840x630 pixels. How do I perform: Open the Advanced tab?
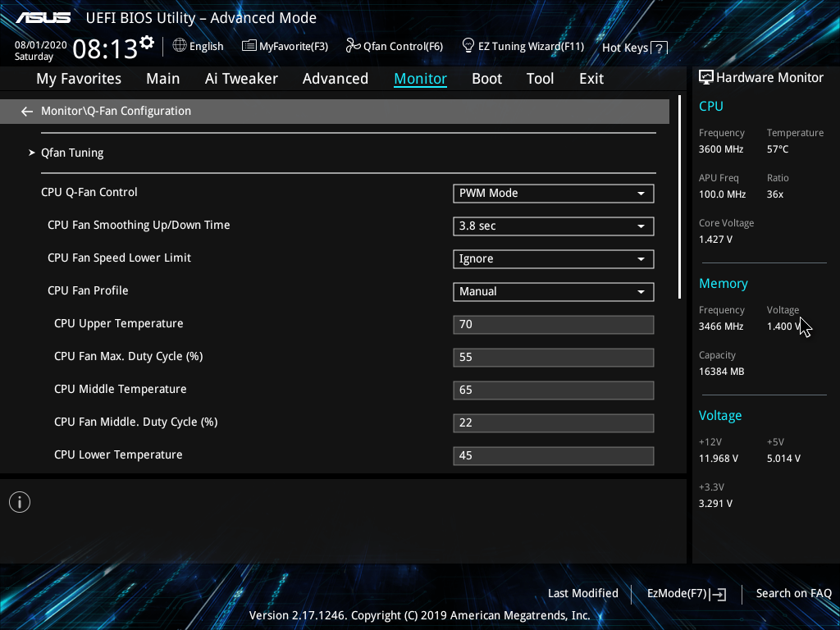coord(336,79)
